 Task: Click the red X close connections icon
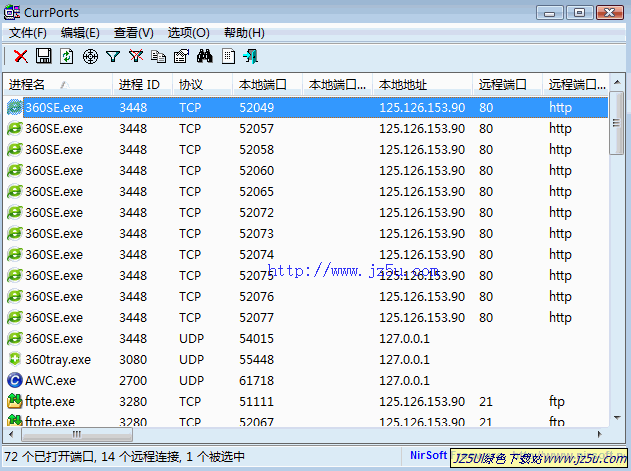21,56
